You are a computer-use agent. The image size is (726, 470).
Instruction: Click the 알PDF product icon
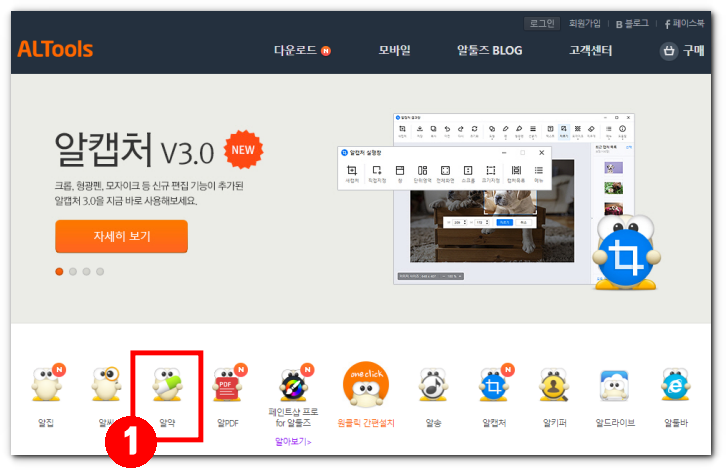click(x=229, y=383)
